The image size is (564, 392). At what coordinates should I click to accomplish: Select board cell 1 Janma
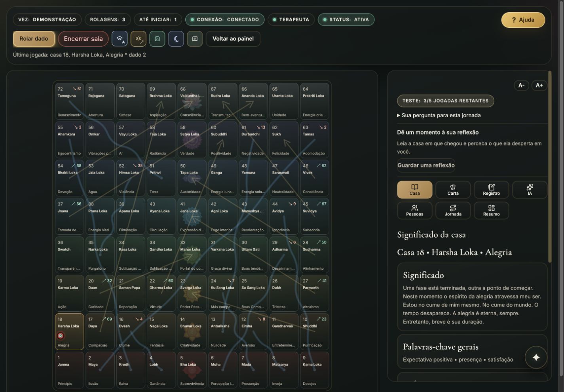[70, 370]
